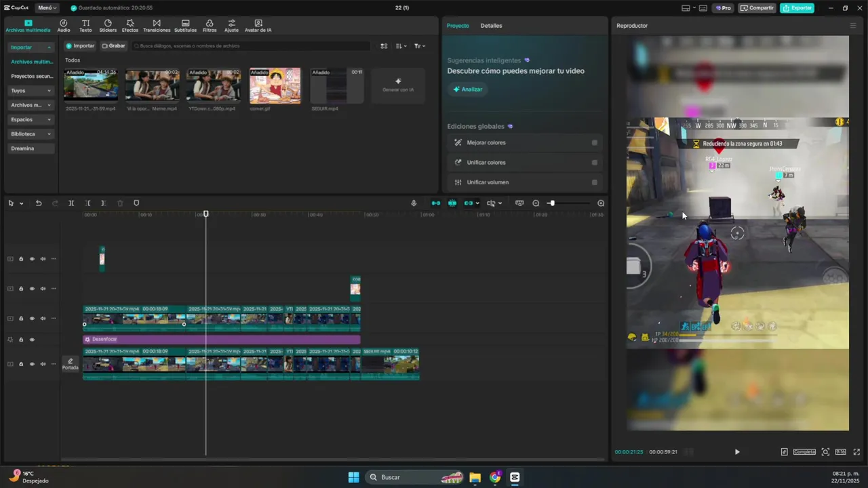Toggle the Unificar volumen option
Viewport: 868px width, 488px height.
tap(595, 182)
